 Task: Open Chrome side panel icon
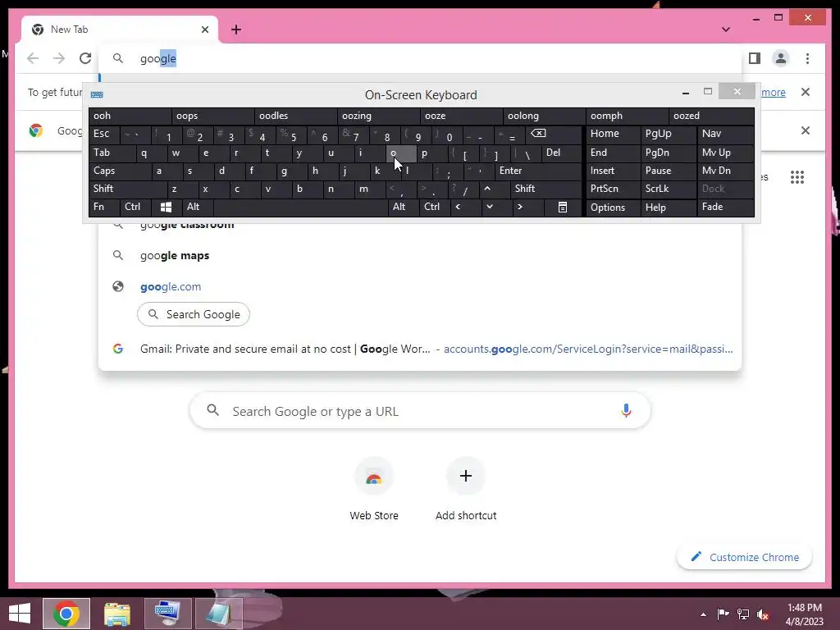[x=755, y=58]
